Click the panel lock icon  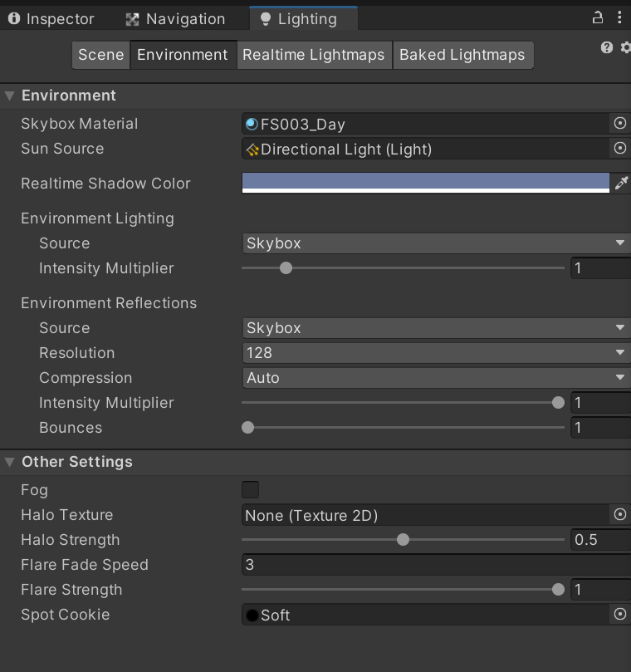(x=598, y=18)
